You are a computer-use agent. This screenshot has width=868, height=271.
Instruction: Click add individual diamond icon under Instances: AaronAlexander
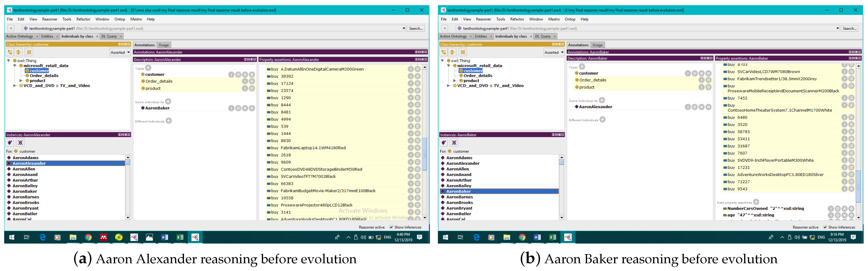10,143
